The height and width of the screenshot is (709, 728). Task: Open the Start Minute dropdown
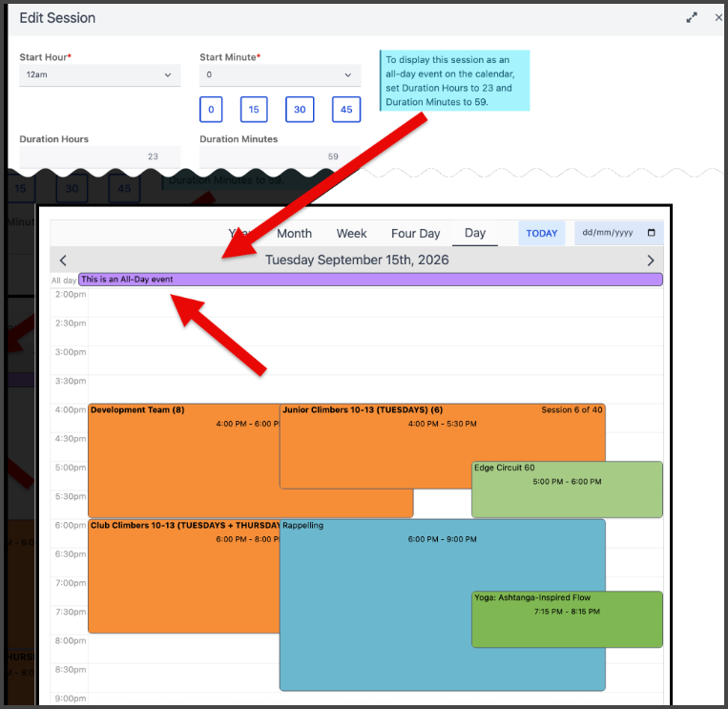click(x=280, y=74)
